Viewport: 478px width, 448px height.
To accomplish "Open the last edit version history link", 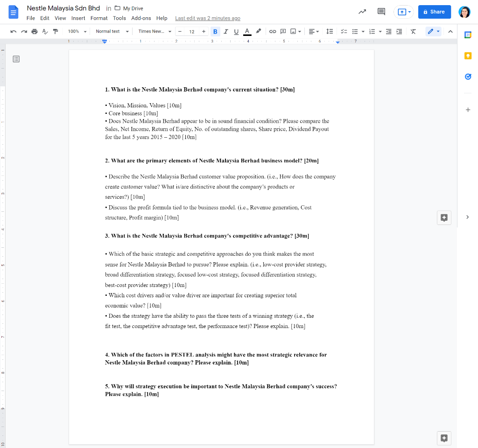I will [208, 18].
